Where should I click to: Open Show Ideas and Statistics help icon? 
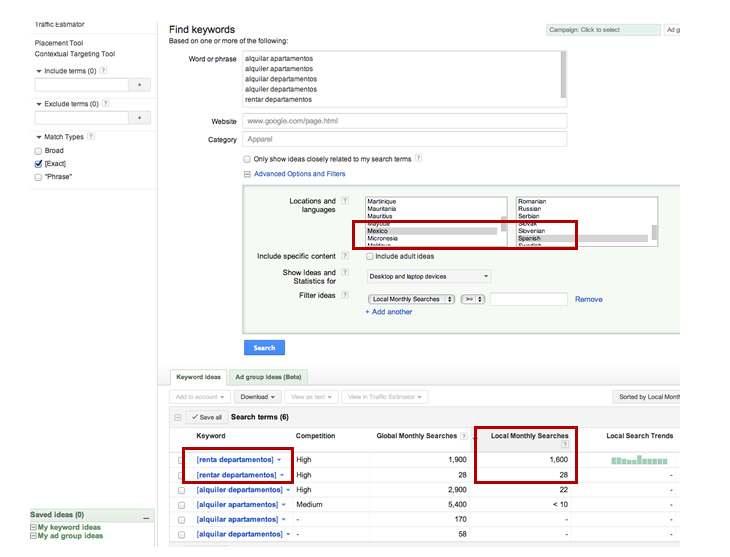point(345,272)
